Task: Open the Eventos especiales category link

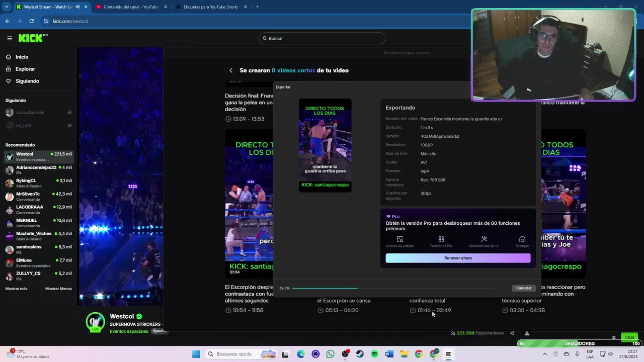Action: 129,331
